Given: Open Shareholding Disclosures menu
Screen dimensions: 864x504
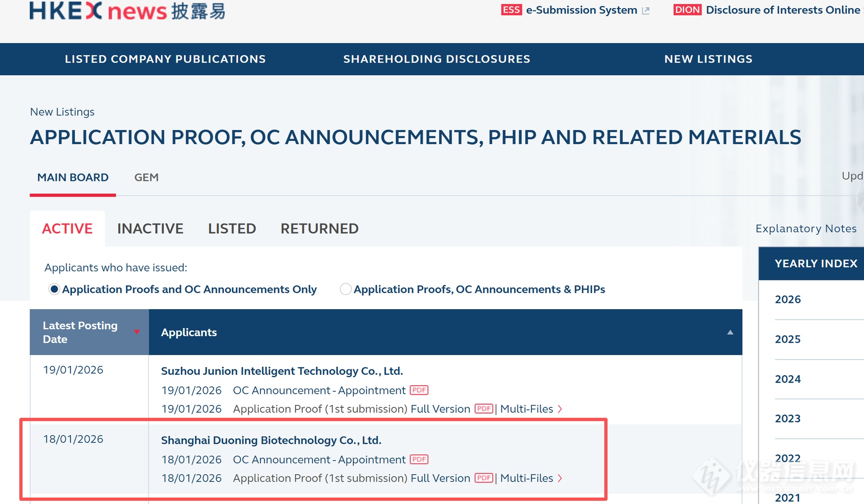Looking at the screenshot, I should (x=436, y=59).
